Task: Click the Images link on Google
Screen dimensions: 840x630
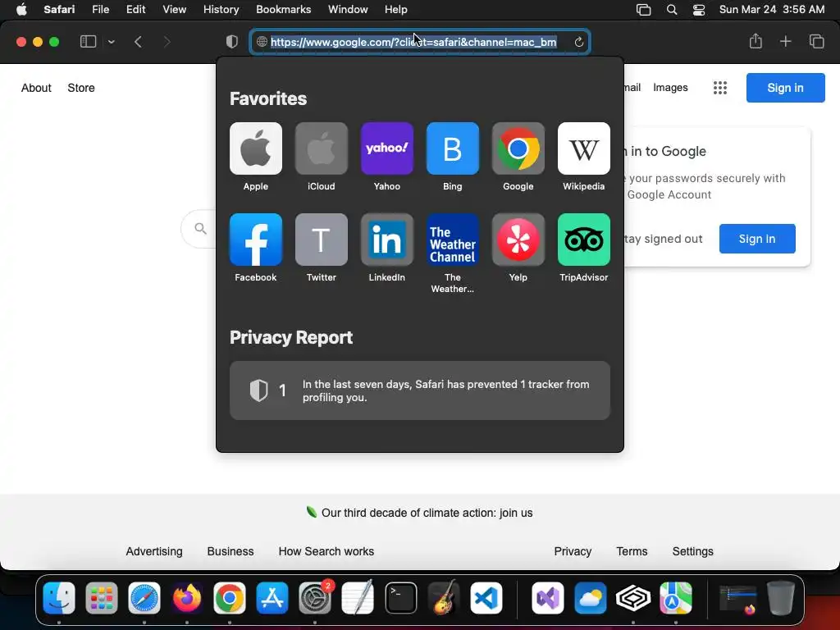Action: (670, 88)
